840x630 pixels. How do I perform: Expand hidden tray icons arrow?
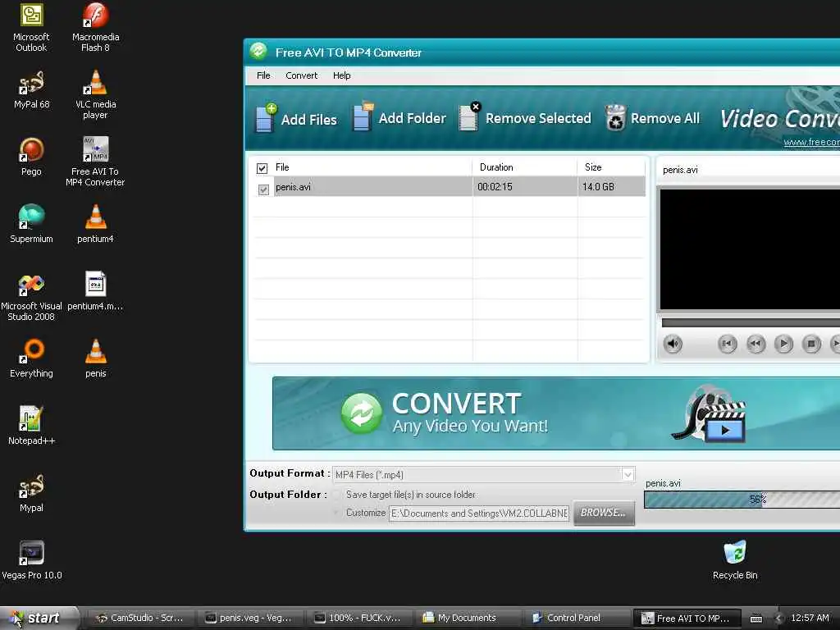coord(778,619)
